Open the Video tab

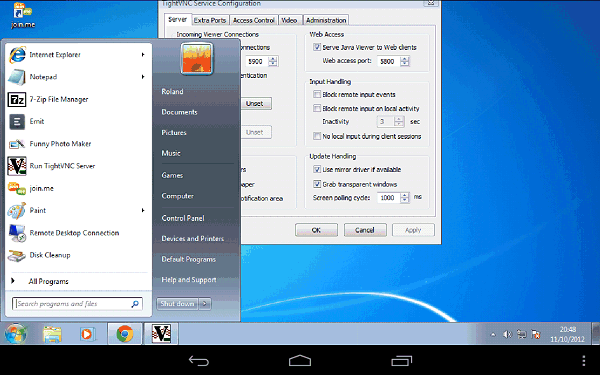pos(290,20)
